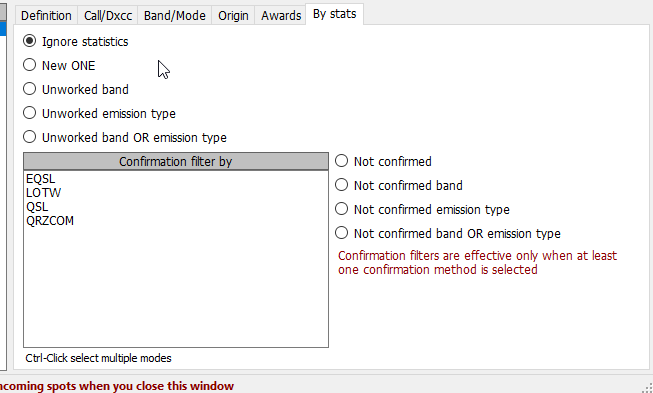This screenshot has height=393, width=653.
Task: Choose QSL in the confirmation filter list
Action: (37, 206)
